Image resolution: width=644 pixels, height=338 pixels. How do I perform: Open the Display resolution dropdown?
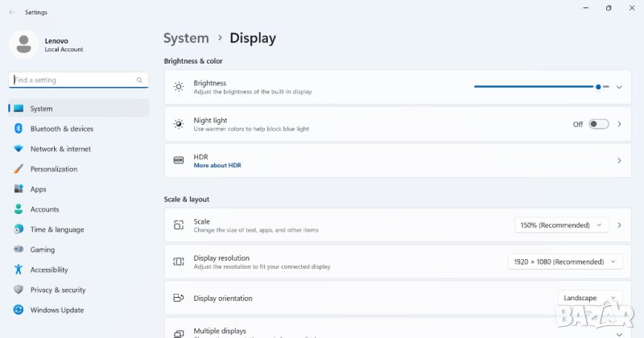(565, 262)
